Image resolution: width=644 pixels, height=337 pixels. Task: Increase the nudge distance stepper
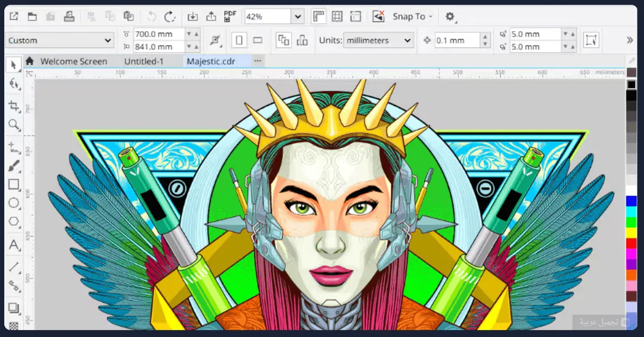coord(485,37)
